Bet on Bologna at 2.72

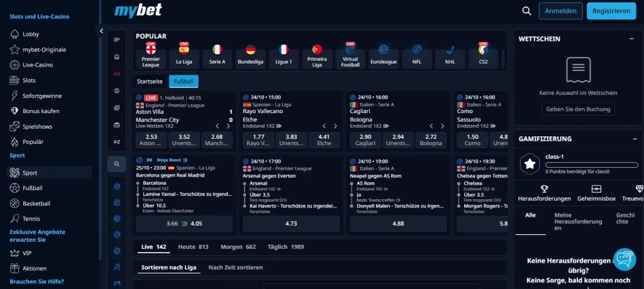[431, 140]
